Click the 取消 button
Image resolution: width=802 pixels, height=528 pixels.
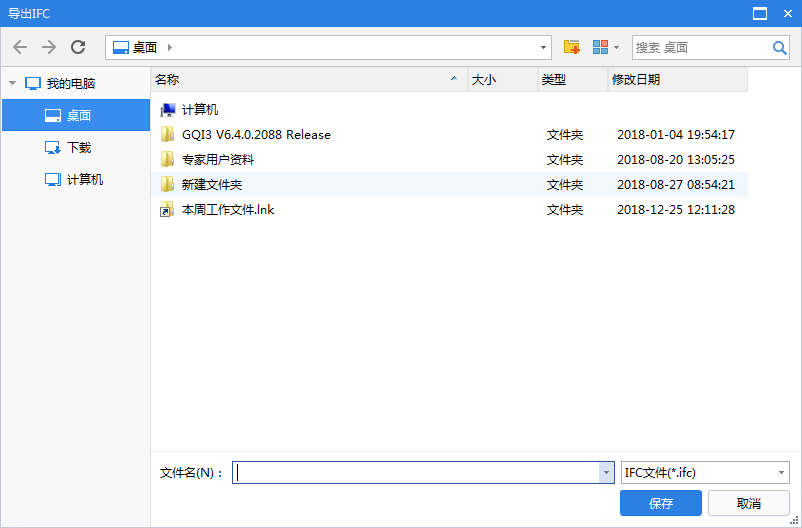click(x=748, y=503)
